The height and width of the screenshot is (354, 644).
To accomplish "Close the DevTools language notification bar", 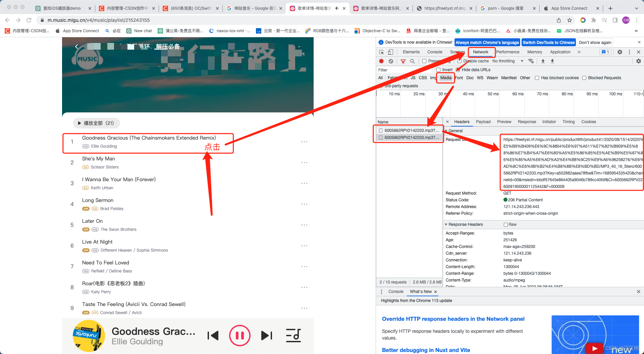I will (639, 42).
